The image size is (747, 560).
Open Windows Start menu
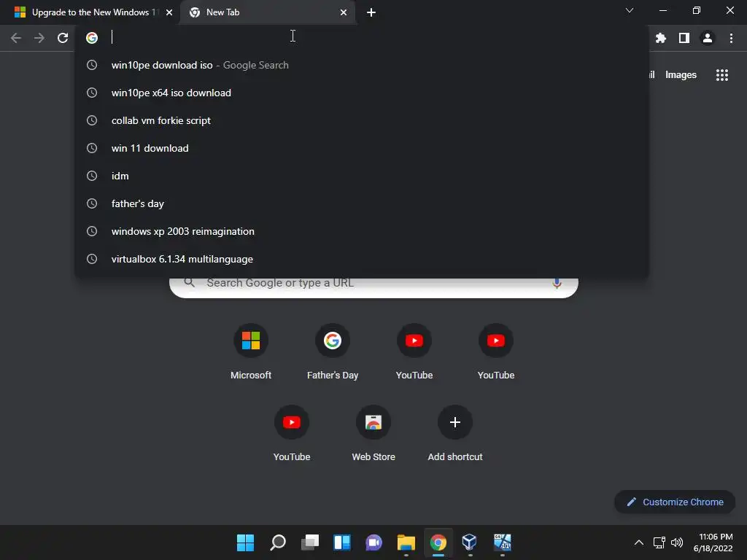(245, 542)
